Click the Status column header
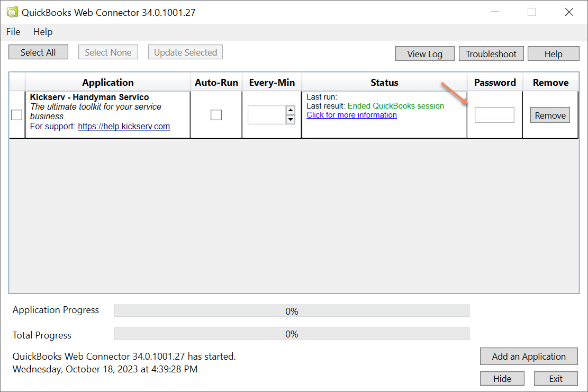Viewport: 588px width, 392px height. 384,83
